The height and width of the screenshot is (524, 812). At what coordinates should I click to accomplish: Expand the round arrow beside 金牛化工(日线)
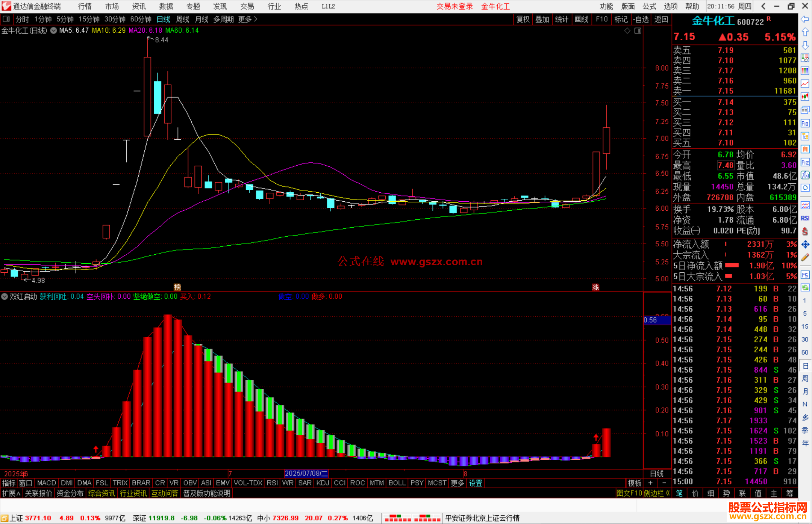click(53, 30)
